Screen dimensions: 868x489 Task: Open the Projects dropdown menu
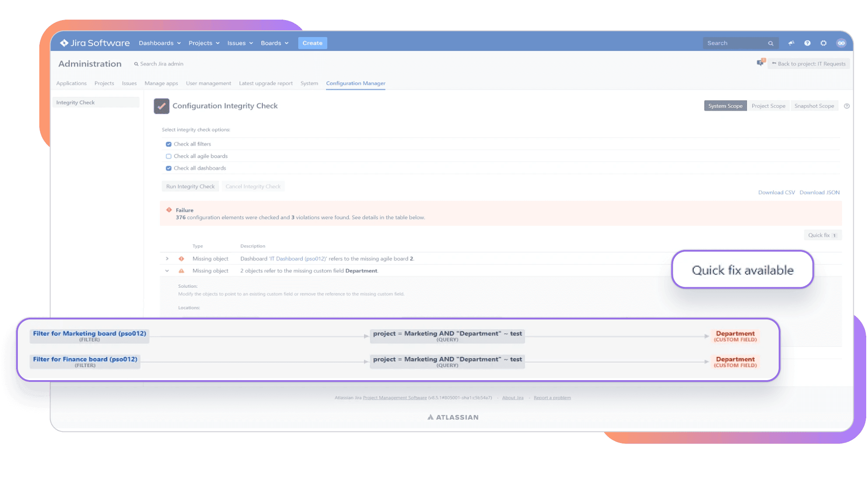click(x=204, y=43)
